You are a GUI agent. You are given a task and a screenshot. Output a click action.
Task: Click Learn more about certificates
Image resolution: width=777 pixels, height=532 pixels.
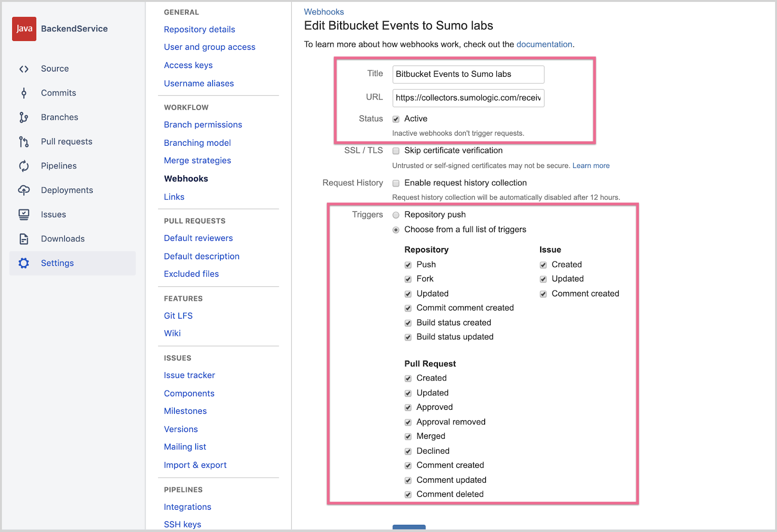pos(591,166)
